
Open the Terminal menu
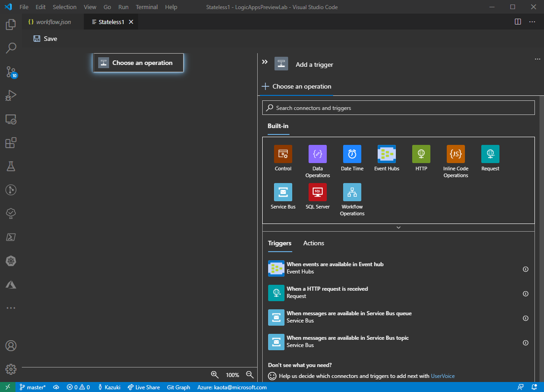147,7
